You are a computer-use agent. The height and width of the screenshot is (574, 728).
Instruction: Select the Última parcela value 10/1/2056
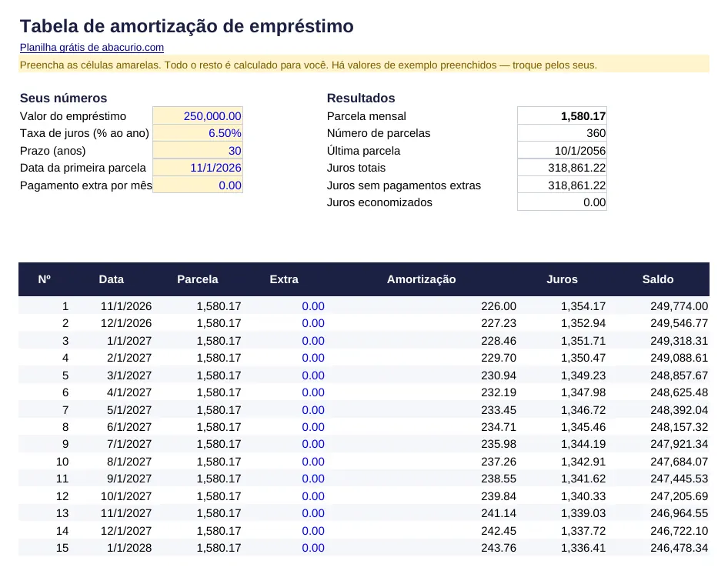tap(562, 151)
